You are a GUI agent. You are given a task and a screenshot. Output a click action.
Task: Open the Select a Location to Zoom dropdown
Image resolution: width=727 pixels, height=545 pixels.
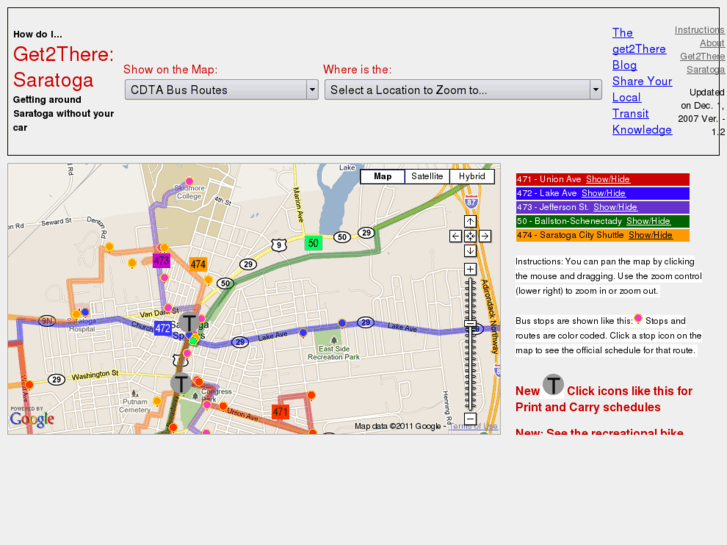point(463,90)
